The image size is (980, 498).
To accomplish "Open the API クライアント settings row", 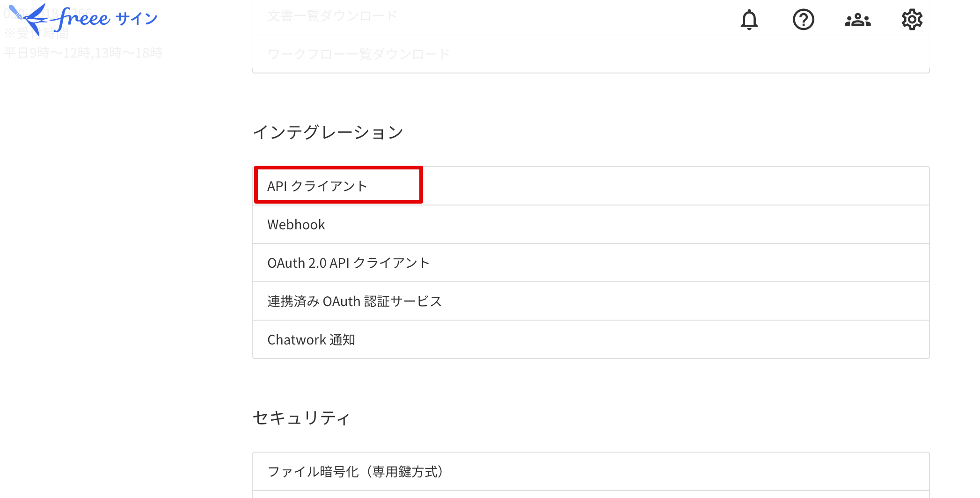I will click(317, 186).
